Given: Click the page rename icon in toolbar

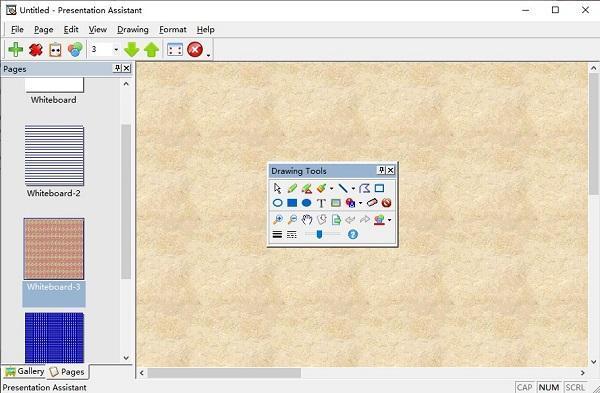Looking at the screenshot, I should [55, 50].
